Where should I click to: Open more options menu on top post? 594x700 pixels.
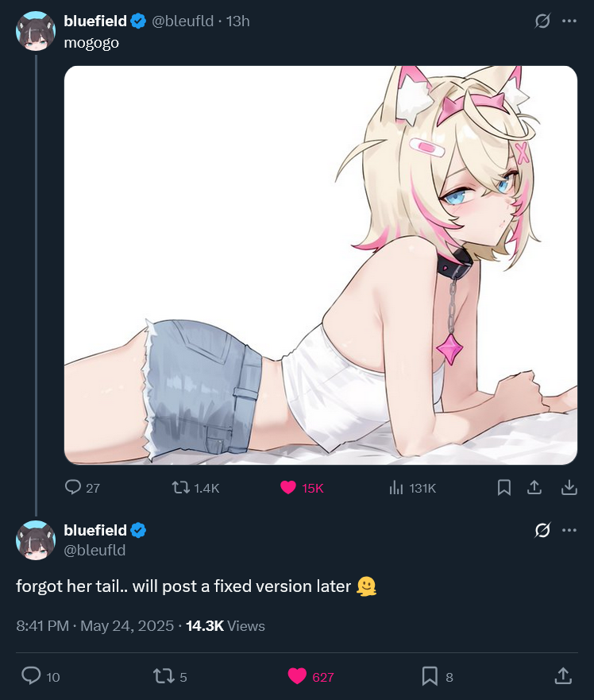[x=569, y=21]
